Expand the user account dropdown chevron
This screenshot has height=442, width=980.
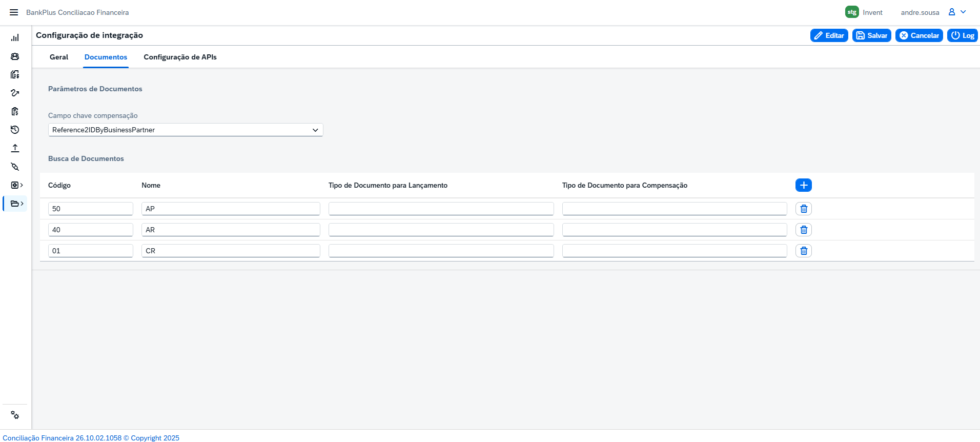(963, 12)
